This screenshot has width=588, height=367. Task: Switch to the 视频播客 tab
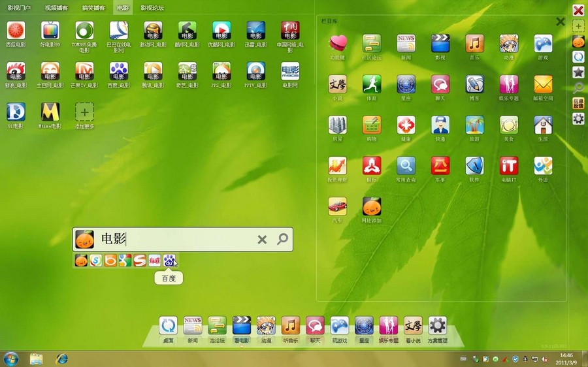[x=56, y=7]
